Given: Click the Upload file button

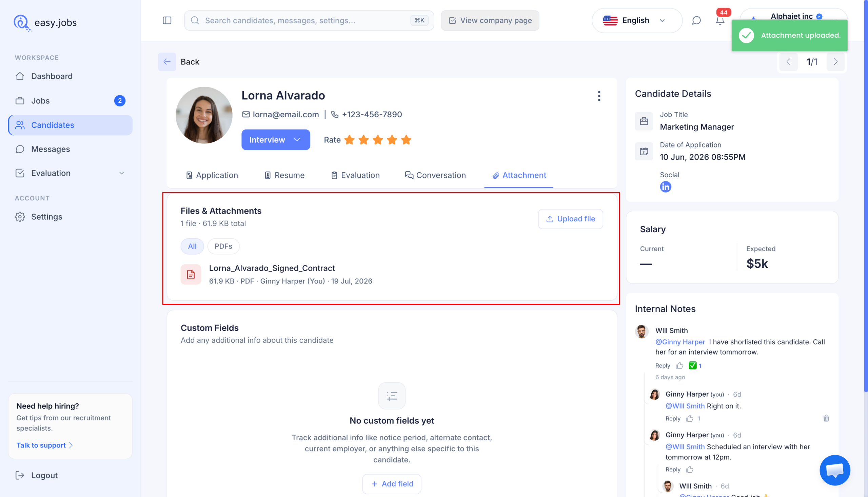Looking at the screenshot, I should tap(570, 219).
